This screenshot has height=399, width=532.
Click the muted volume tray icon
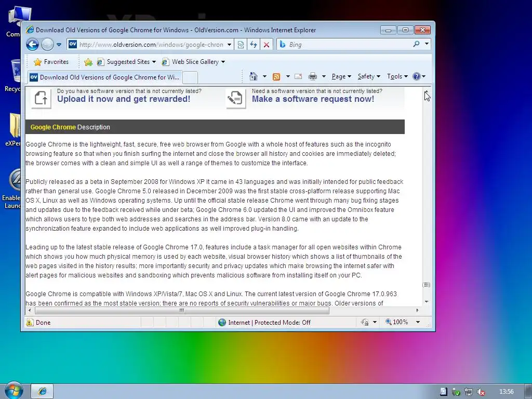(x=481, y=392)
